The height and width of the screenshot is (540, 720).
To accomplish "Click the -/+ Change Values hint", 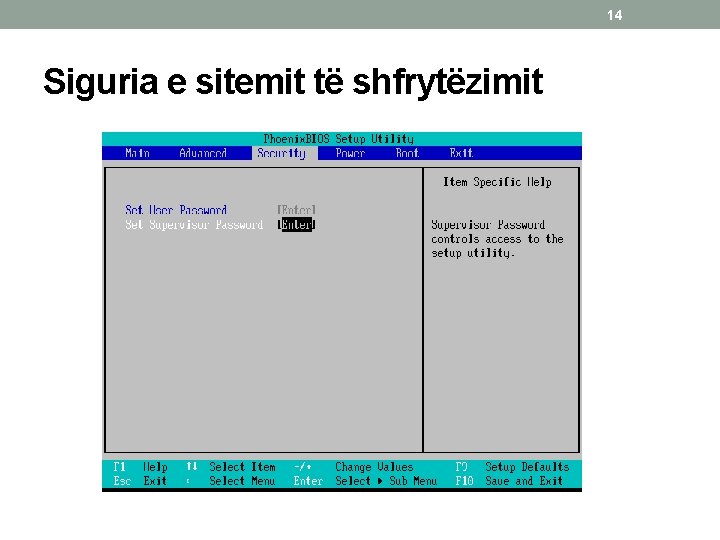I will [x=354, y=467].
